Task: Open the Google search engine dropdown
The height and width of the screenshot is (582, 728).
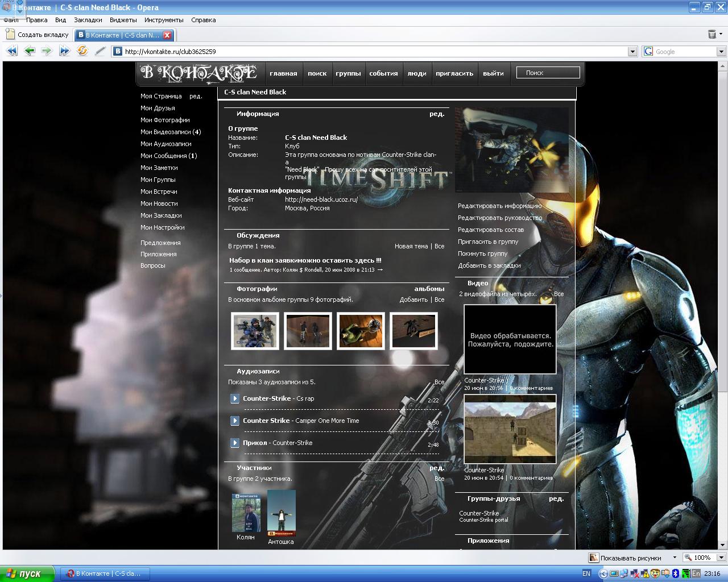Action: click(x=721, y=51)
